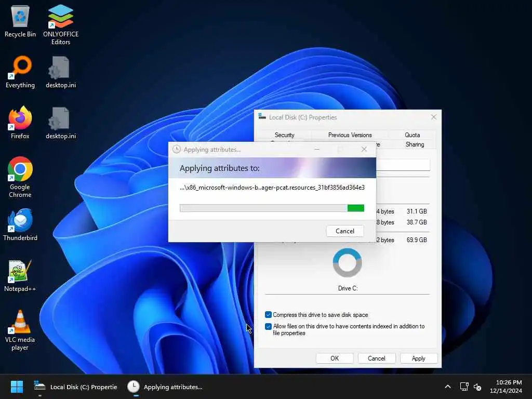Click the Applying attributes to: heading
The width and height of the screenshot is (532, 399).
pyautogui.click(x=220, y=168)
